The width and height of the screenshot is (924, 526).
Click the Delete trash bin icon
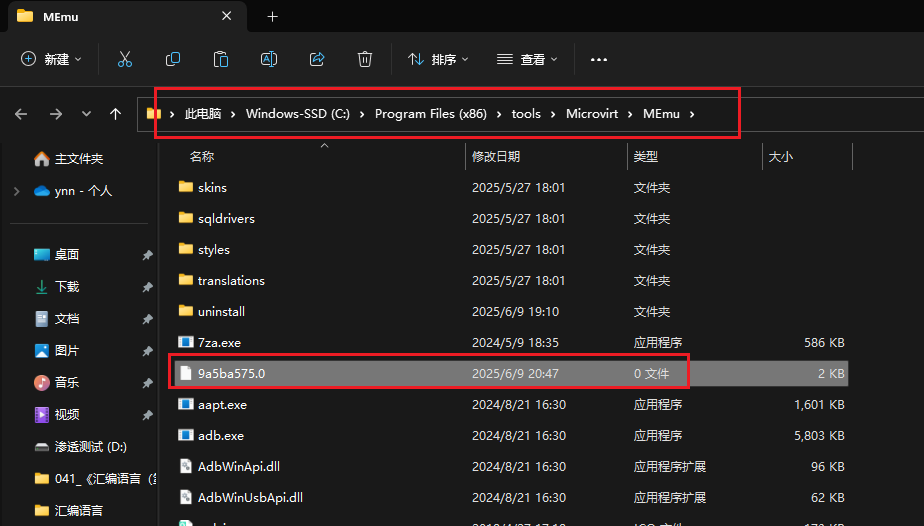click(x=365, y=59)
